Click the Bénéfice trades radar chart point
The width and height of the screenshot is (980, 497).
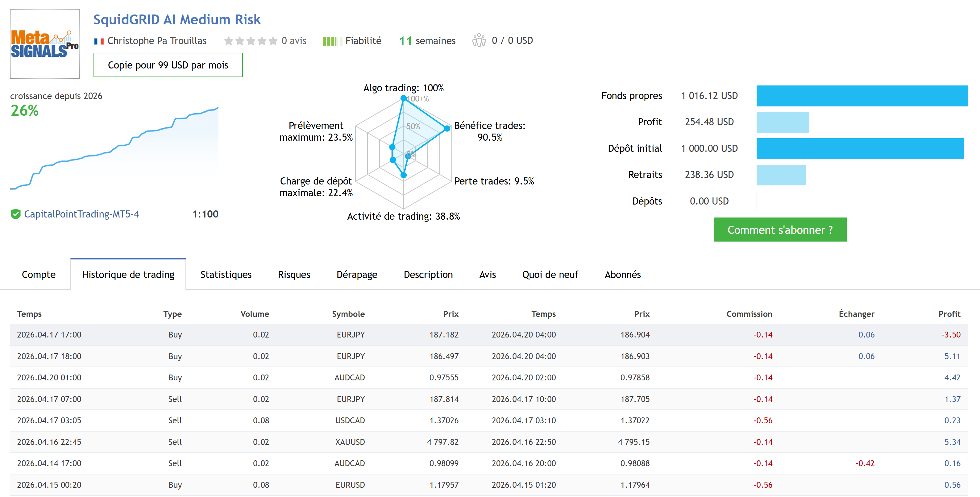(x=447, y=129)
